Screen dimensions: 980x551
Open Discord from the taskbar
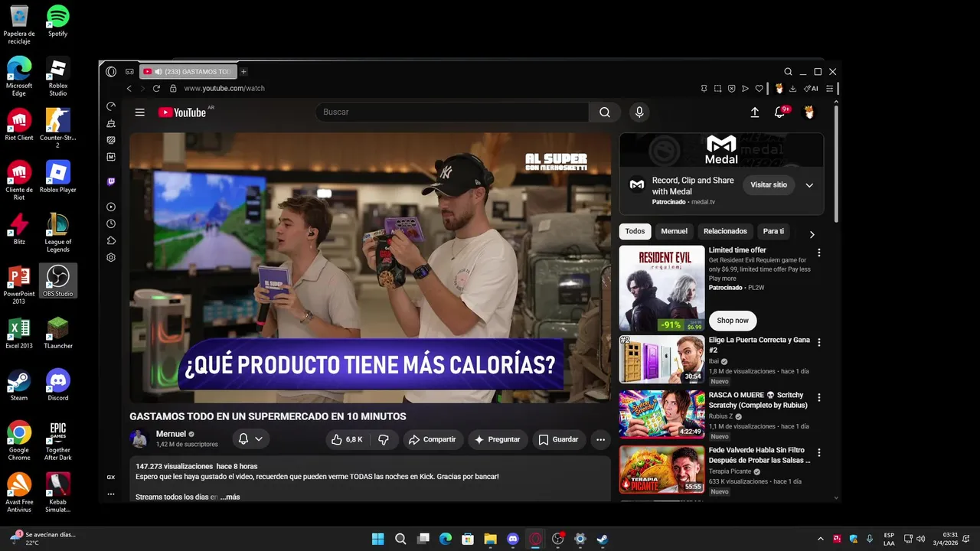pyautogui.click(x=513, y=539)
